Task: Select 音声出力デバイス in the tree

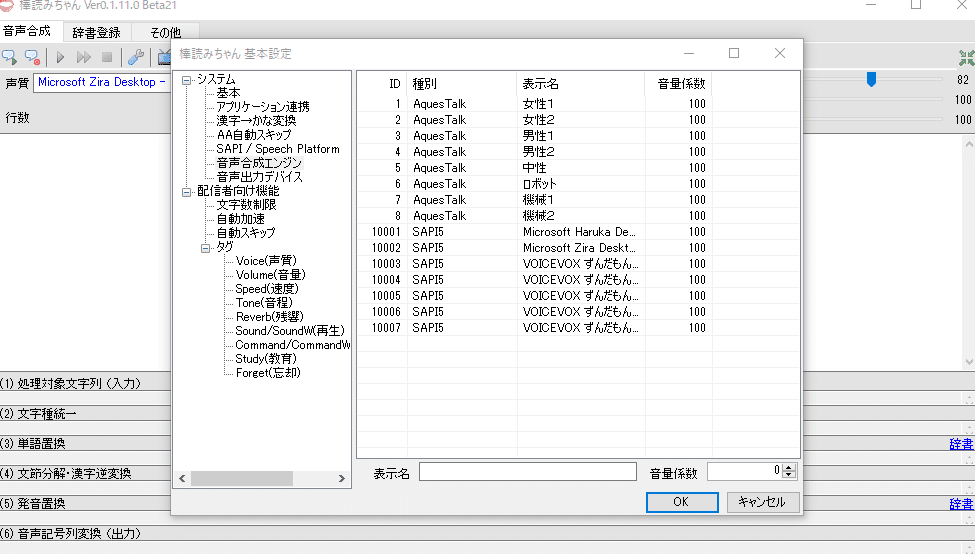Action: [259, 177]
